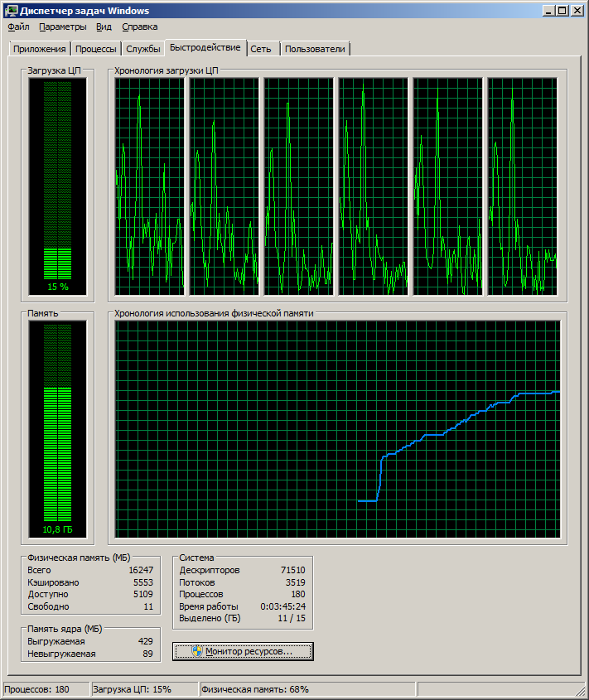Image resolution: width=589 pixels, height=700 pixels.
Task: Switch to the Пользователи tab
Action: pos(315,49)
